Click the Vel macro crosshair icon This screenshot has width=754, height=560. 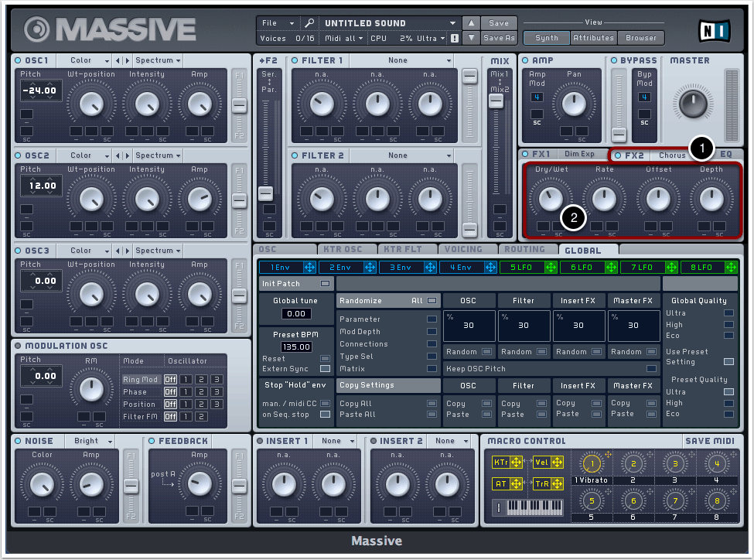tap(557, 463)
